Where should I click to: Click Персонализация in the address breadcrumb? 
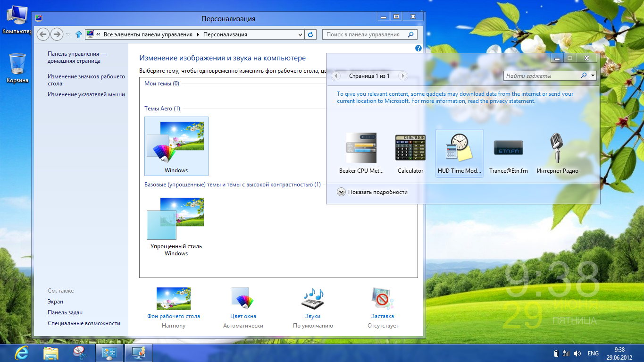(225, 34)
